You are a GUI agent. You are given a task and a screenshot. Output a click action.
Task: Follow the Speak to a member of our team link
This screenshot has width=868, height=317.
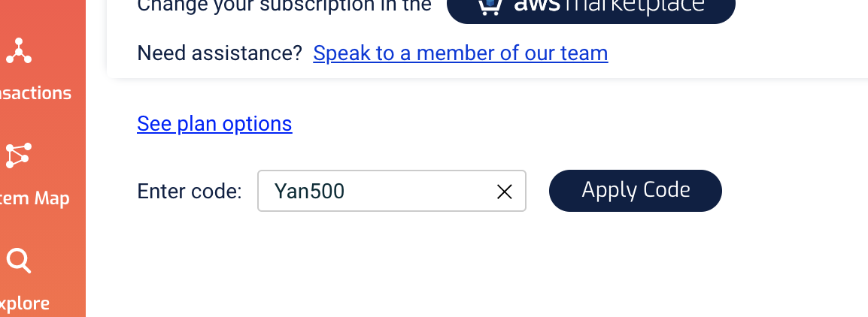460,53
